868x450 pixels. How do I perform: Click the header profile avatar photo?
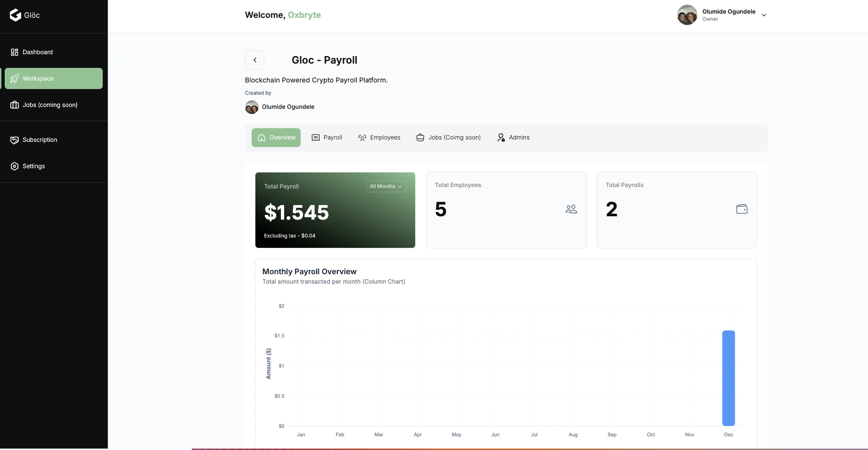coord(687,15)
